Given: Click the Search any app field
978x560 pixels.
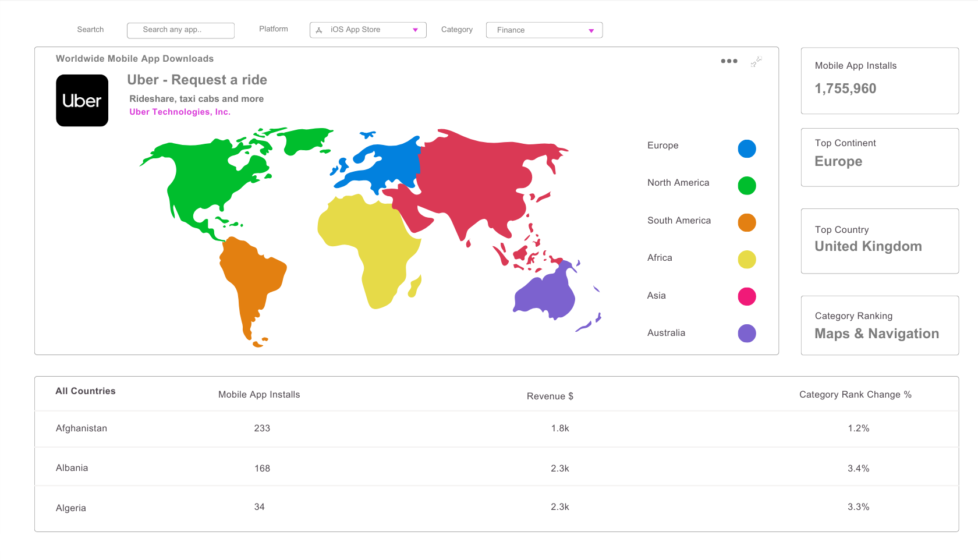Looking at the screenshot, I should 180,30.
